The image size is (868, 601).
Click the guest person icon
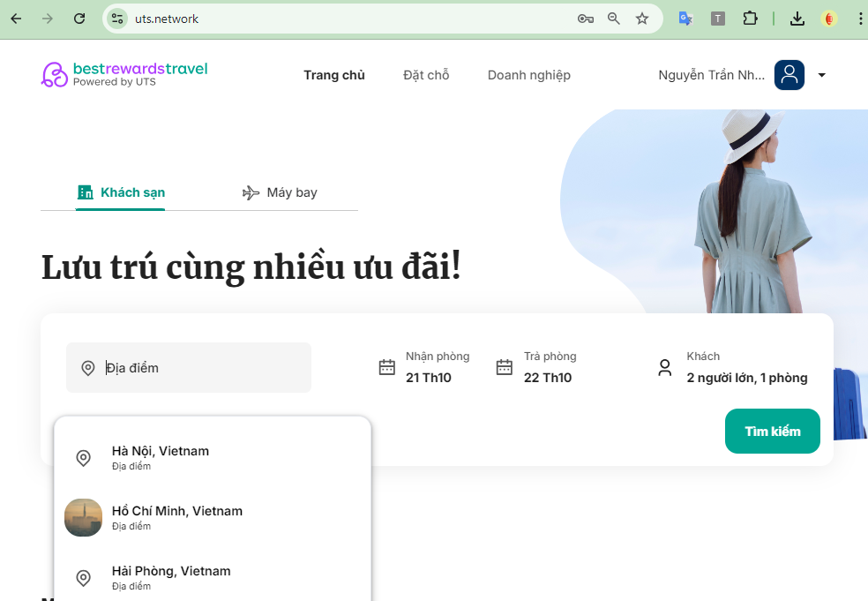point(665,367)
